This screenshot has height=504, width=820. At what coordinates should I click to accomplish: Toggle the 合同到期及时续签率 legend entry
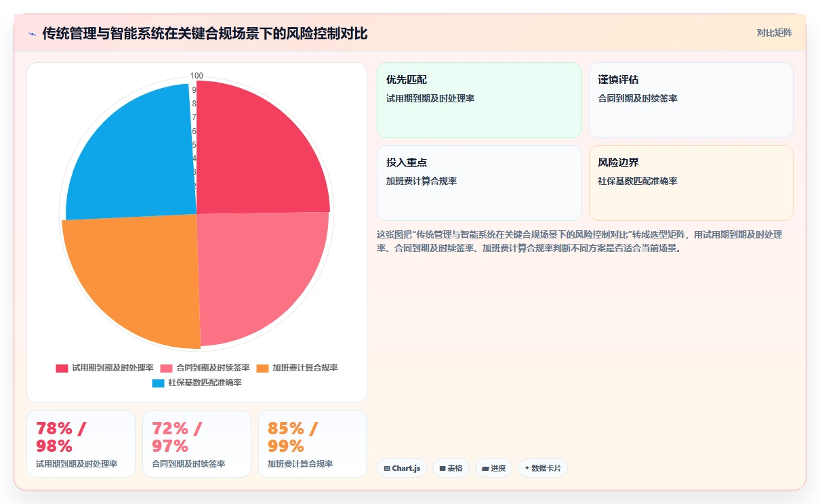tap(205, 368)
